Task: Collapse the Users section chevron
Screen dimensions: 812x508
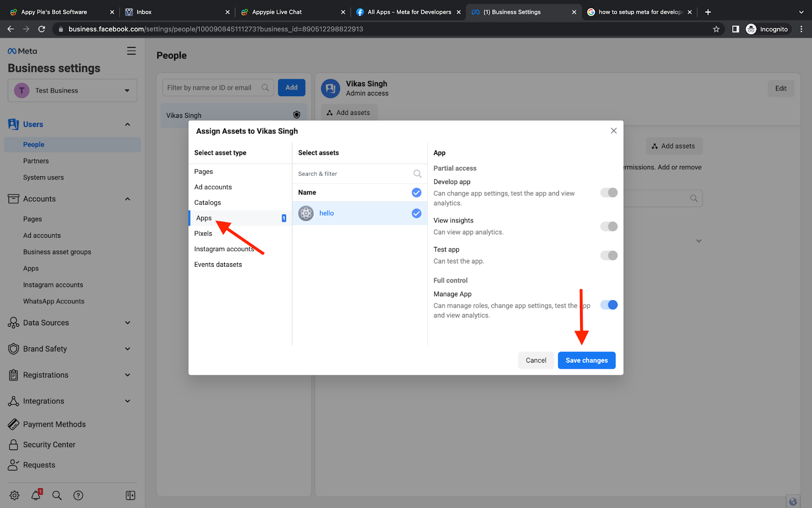Action: 127,124
